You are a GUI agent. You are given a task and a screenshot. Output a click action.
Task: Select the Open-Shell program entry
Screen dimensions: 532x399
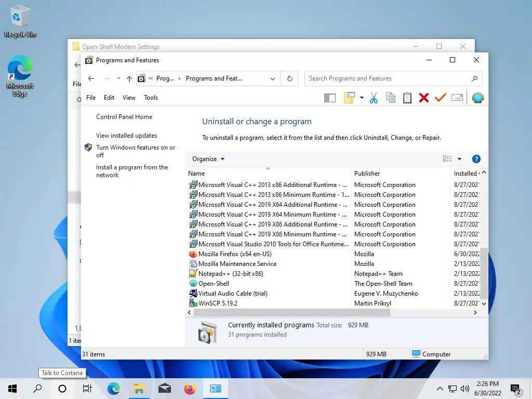click(x=214, y=283)
